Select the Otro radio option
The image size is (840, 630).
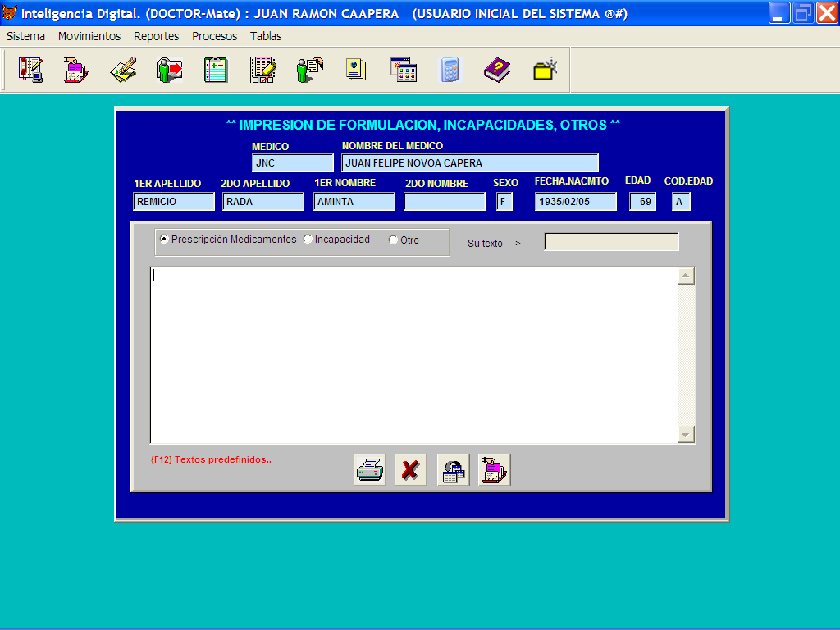click(x=404, y=240)
